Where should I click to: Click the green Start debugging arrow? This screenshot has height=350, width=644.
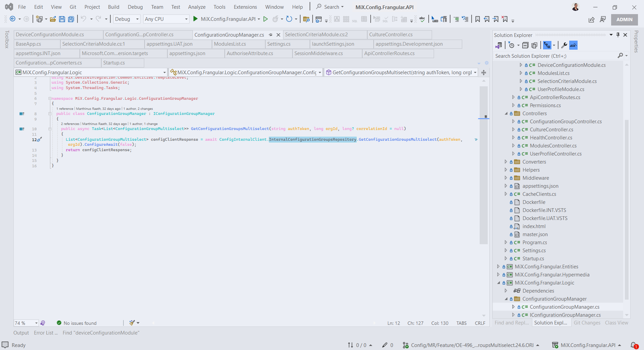point(196,19)
